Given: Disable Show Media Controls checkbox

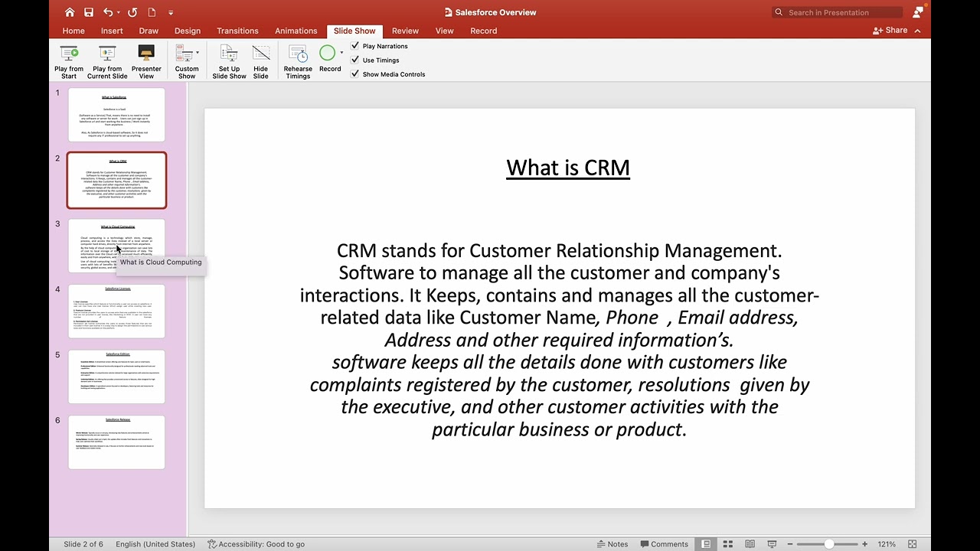Looking at the screenshot, I should (x=355, y=74).
